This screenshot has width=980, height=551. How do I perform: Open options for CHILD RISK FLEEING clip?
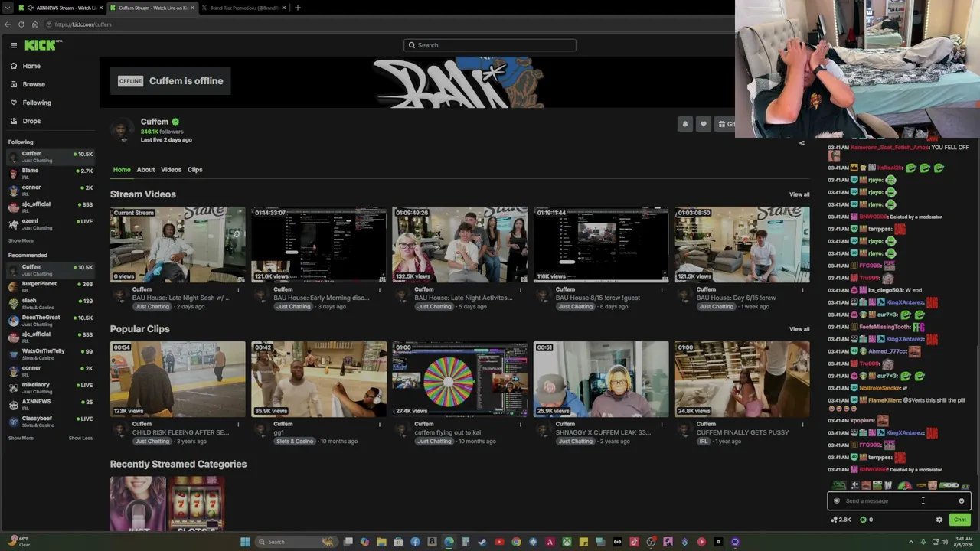238,424
